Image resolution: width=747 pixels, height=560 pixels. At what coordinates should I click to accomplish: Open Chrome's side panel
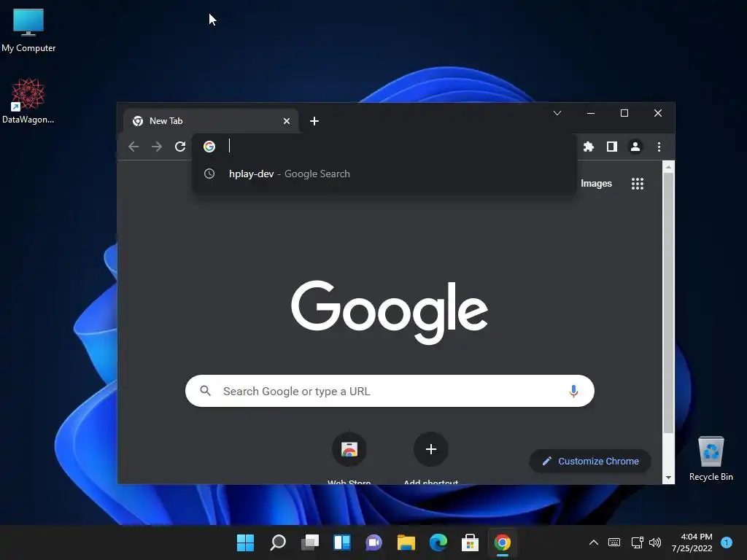(x=612, y=147)
